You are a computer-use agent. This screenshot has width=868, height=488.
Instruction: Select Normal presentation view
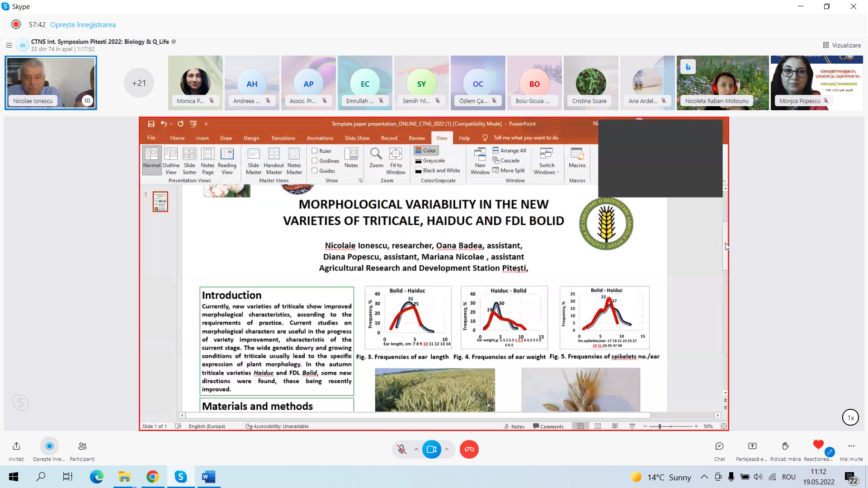click(x=151, y=161)
